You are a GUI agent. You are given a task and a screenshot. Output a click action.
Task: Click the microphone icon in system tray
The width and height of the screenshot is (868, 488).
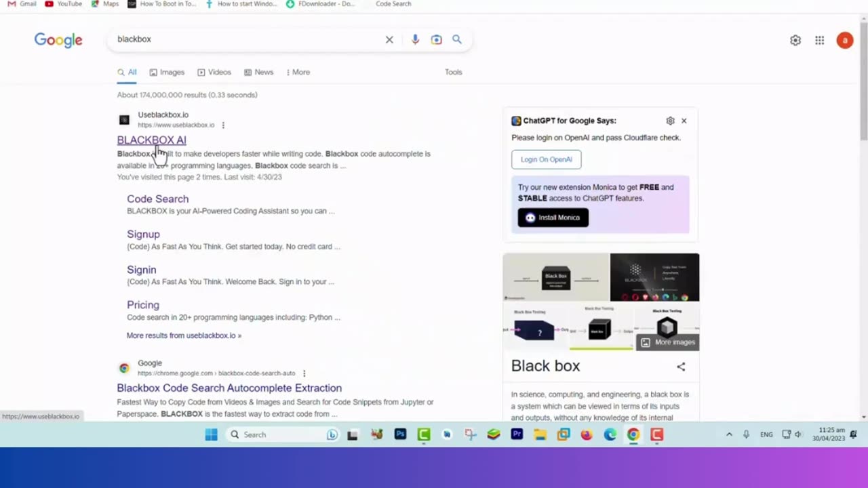[x=746, y=434]
